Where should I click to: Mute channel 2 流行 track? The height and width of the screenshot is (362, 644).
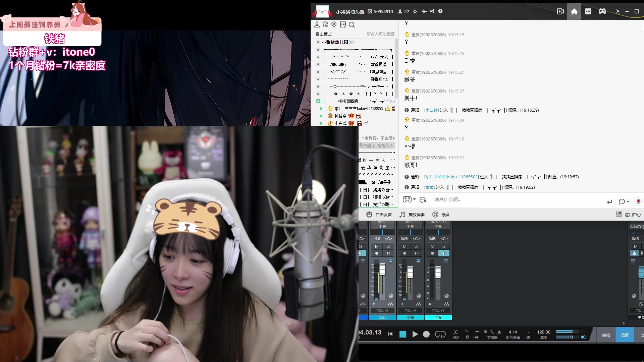[377, 246]
